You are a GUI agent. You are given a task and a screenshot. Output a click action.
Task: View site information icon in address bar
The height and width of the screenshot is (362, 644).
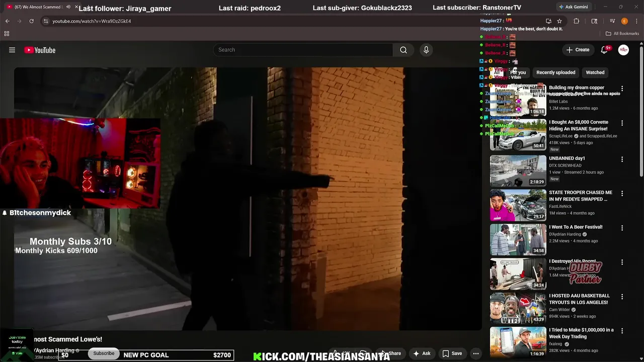coord(46,21)
